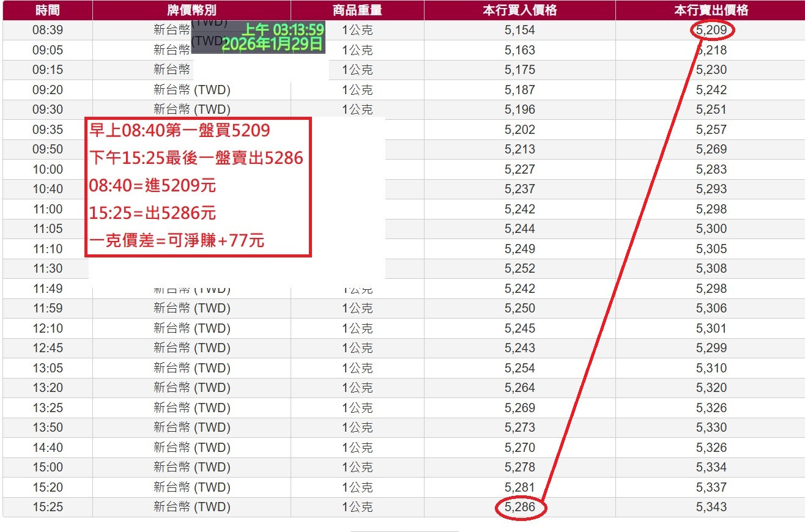The height and width of the screenshot is (532, 805).
Task: Click buy price 5,196 at 09:30
Action: click(520, 109)
